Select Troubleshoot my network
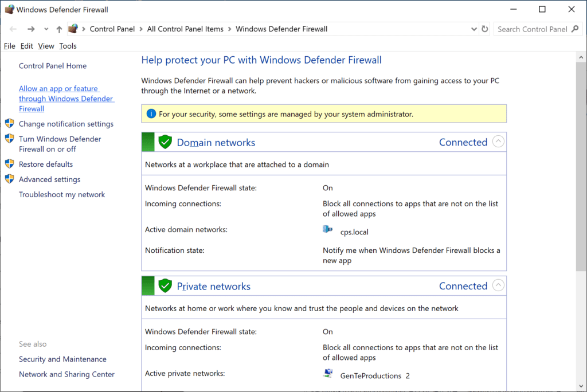Screen dimensions: 587x392 [62, 194]
